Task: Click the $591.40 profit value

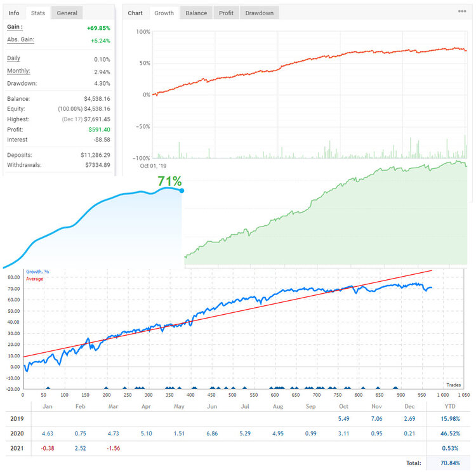Action: click(x=99, y=129)
